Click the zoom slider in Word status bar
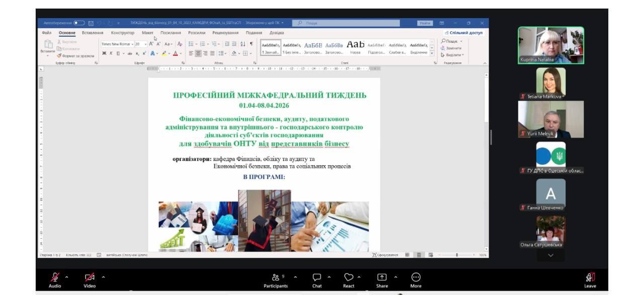This screenshot has height=295, width=644. coord(457,255)
